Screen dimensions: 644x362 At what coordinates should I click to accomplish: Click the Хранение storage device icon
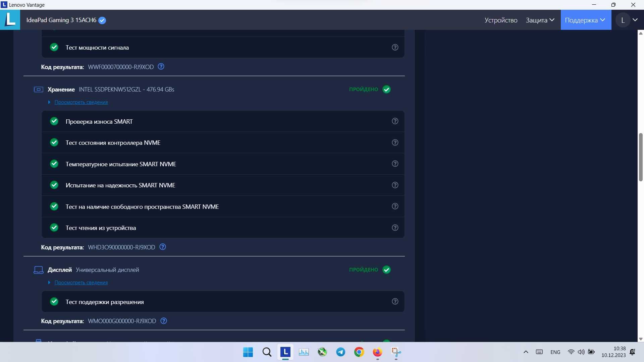pyautogui.click(x=39, y=89)
